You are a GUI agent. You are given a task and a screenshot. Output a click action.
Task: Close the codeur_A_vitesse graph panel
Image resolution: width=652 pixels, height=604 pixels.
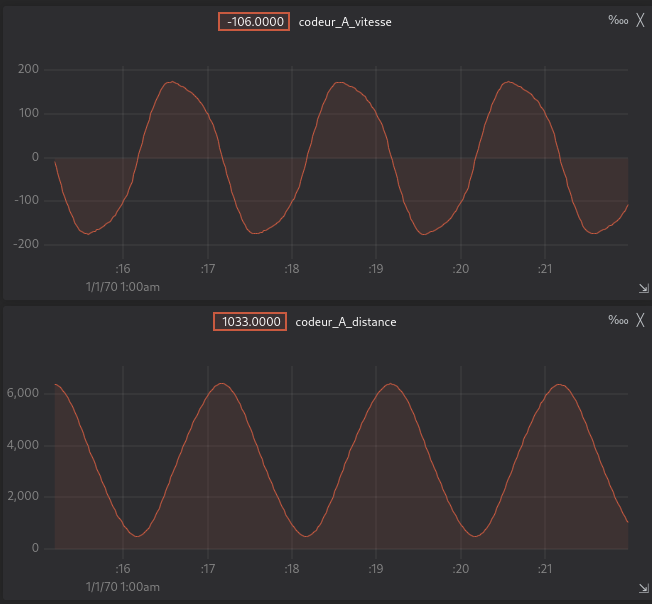click(640, 20)
